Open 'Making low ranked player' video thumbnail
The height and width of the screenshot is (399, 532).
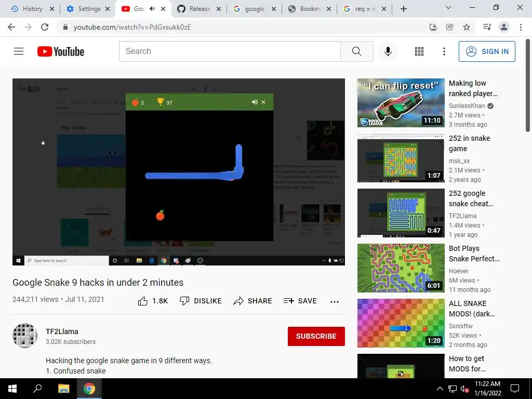pos(401,103)
